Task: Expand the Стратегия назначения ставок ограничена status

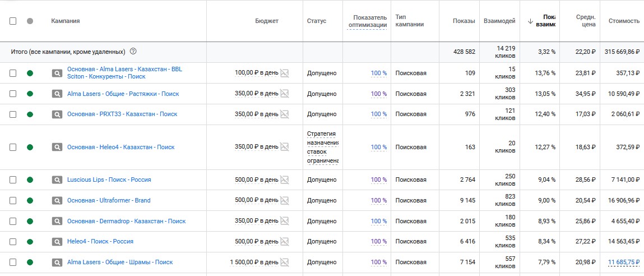Action: click(x=322, y=147)
